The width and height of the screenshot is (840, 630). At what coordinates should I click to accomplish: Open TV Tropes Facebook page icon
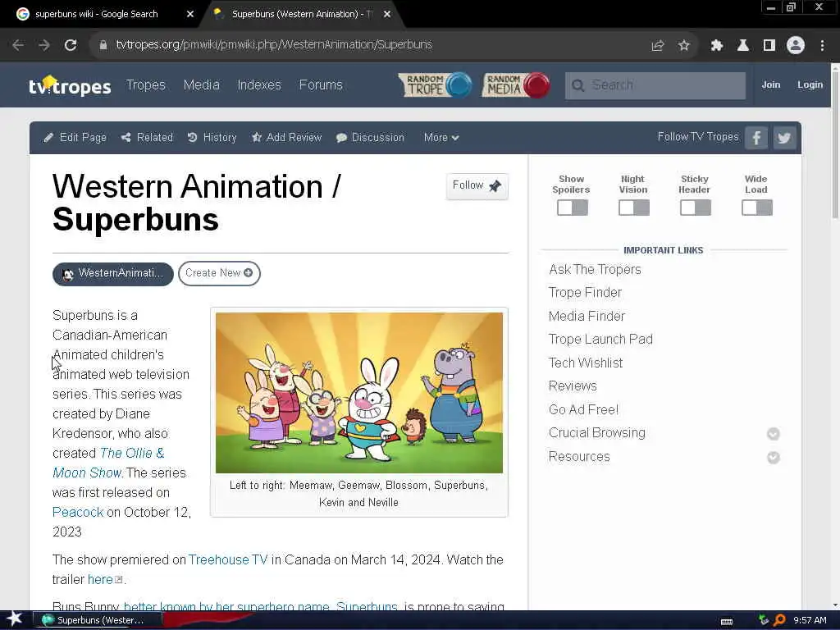point(756,138)
